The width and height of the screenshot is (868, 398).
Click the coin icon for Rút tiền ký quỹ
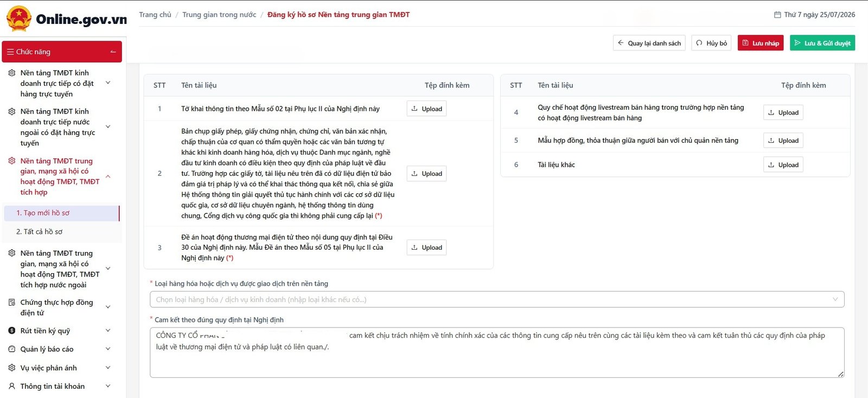(x=12, y=331)
